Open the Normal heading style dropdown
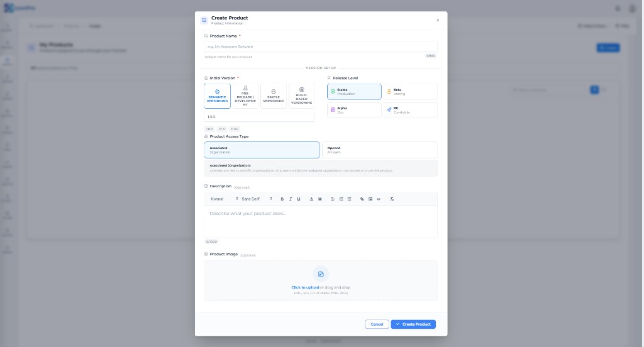This screenshot has width=644, height=347. click(x=224, y=199)
